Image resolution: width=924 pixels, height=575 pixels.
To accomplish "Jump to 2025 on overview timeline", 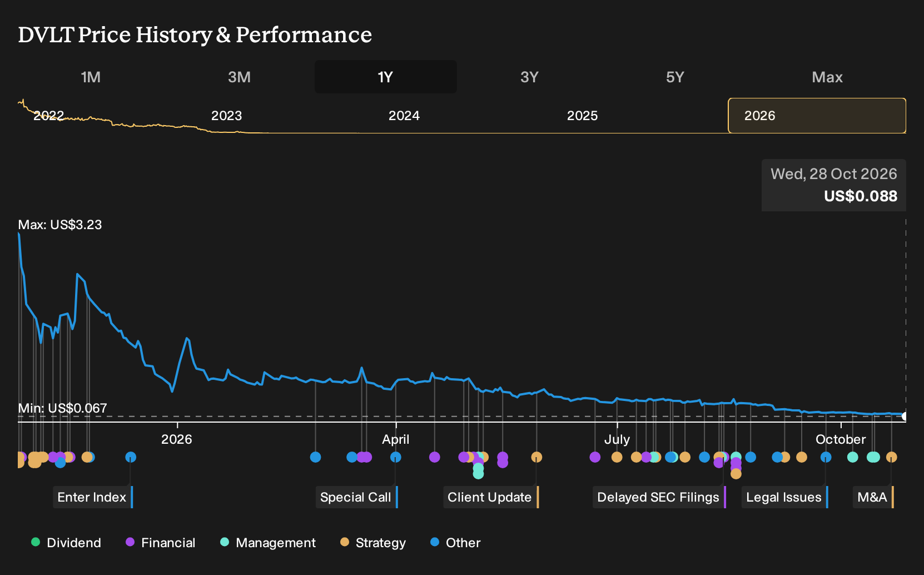I will (582, 116).
